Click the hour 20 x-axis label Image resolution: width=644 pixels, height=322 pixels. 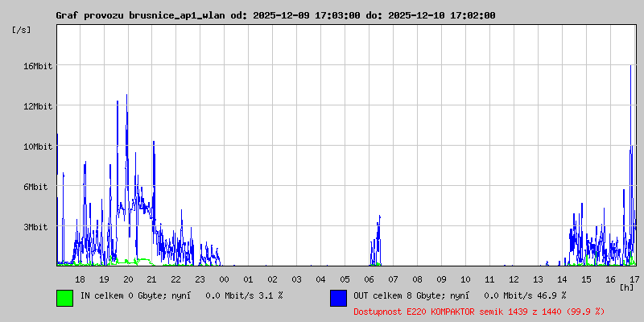(x=128, y=279)
